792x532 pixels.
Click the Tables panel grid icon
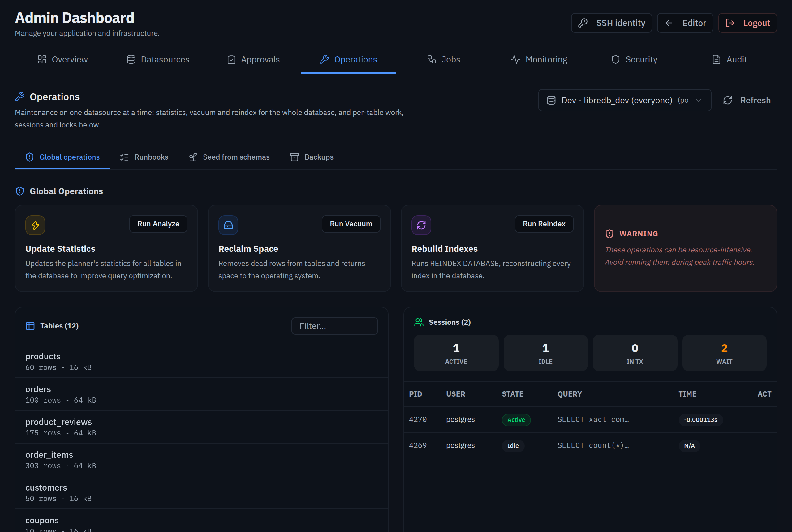[30, 326]
